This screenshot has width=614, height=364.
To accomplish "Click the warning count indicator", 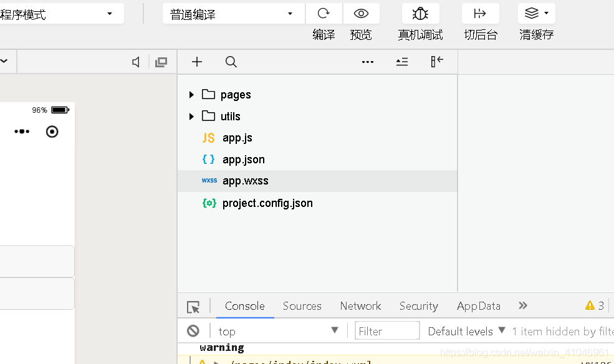I will pos(595,305).
